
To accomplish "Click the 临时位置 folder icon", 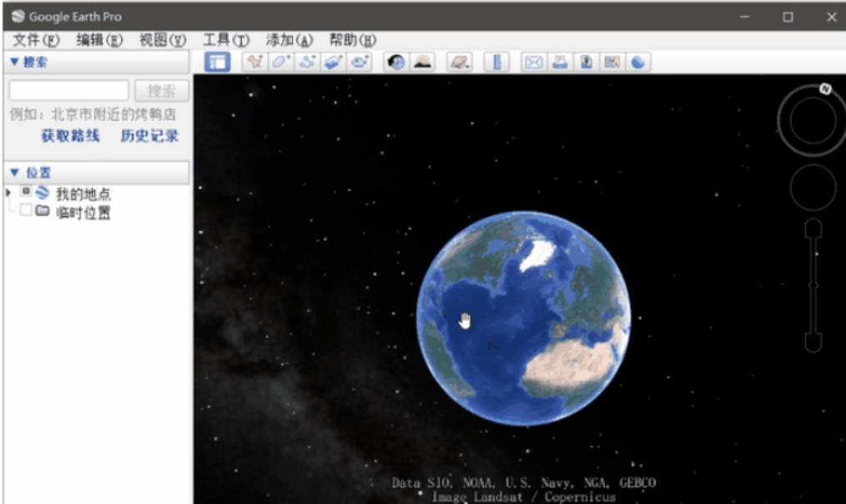I will [43, 210].
